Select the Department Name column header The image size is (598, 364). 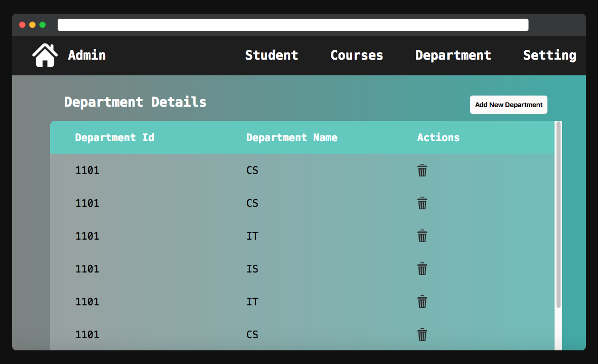(x=292, y=137)
